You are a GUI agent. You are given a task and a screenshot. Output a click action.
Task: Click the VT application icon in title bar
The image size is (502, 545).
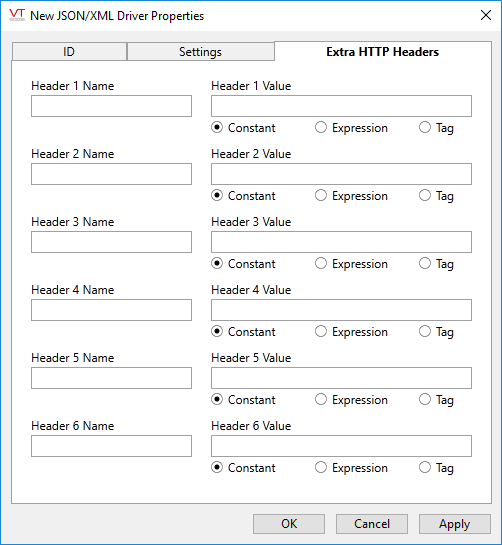point(17,15)
